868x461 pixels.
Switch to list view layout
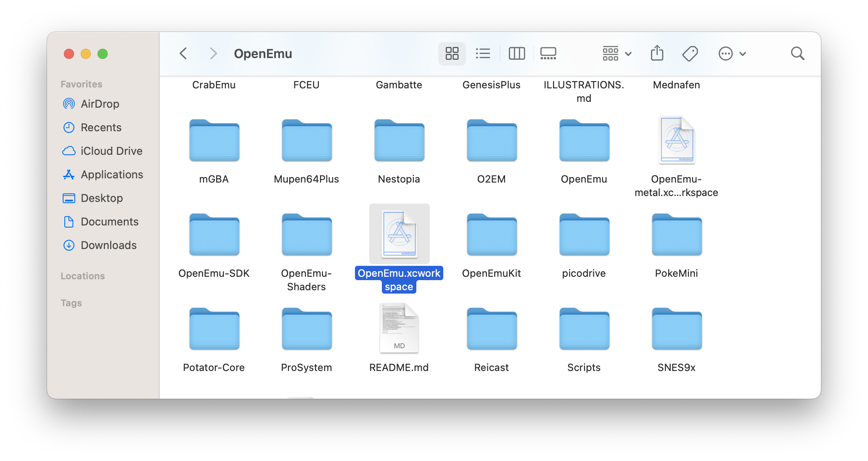(483, 53)
